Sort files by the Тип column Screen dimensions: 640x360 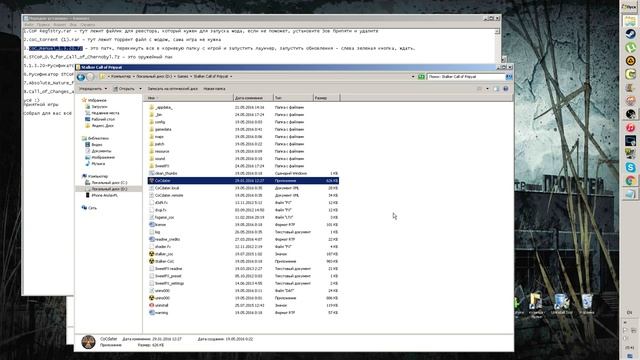tap(293, 98)
